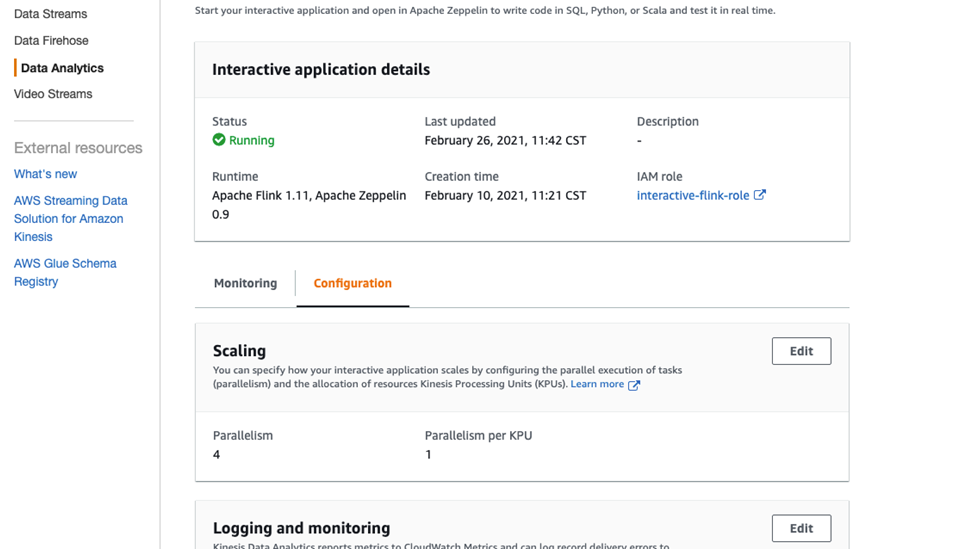979x551 pixels.
Task: Click Edit for Logging and monitoring
Action: click(801, 528)
